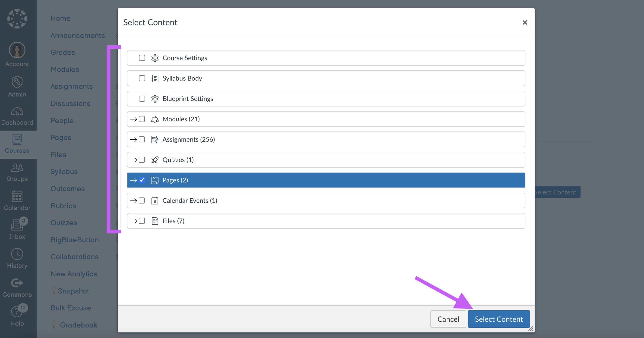
Task: Click the Syllabus Body document icon
Action: (154, 78)
